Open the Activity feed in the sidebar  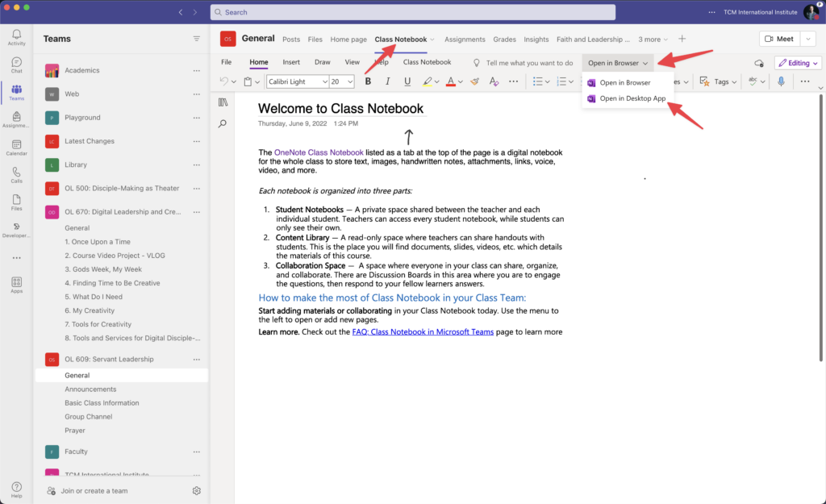point(16,37)
